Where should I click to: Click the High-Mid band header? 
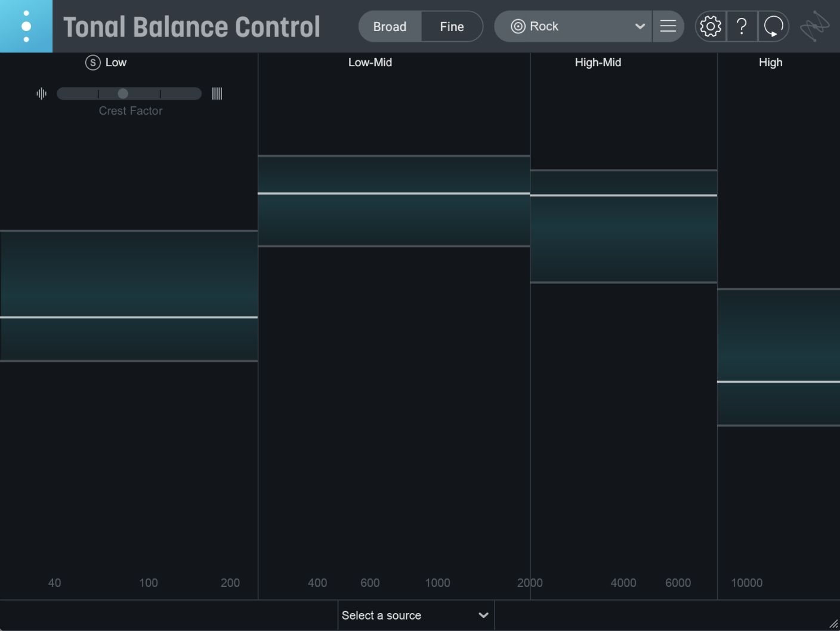click(x=598, y=62)
